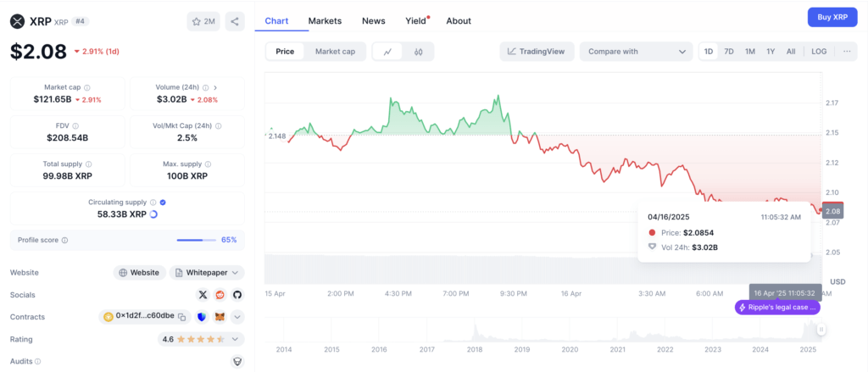Viewport: 868px width, 372px height.
Task: Select Market cap chart mode
Action: 335,52
